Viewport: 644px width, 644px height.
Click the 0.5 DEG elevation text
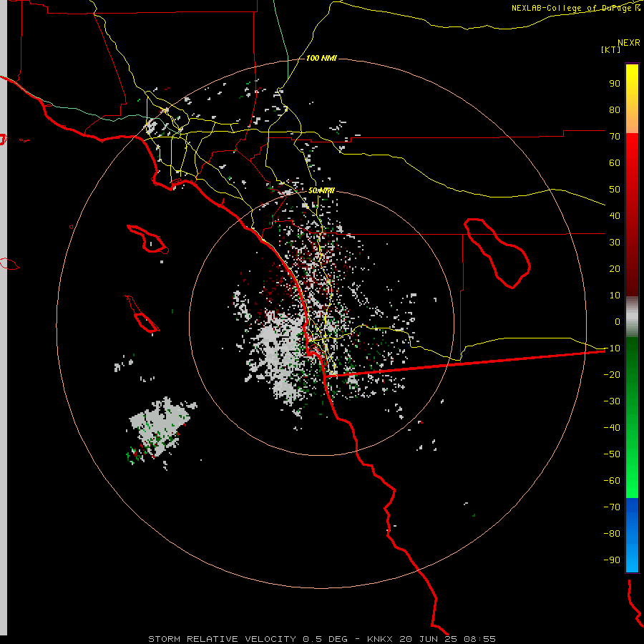325,639
